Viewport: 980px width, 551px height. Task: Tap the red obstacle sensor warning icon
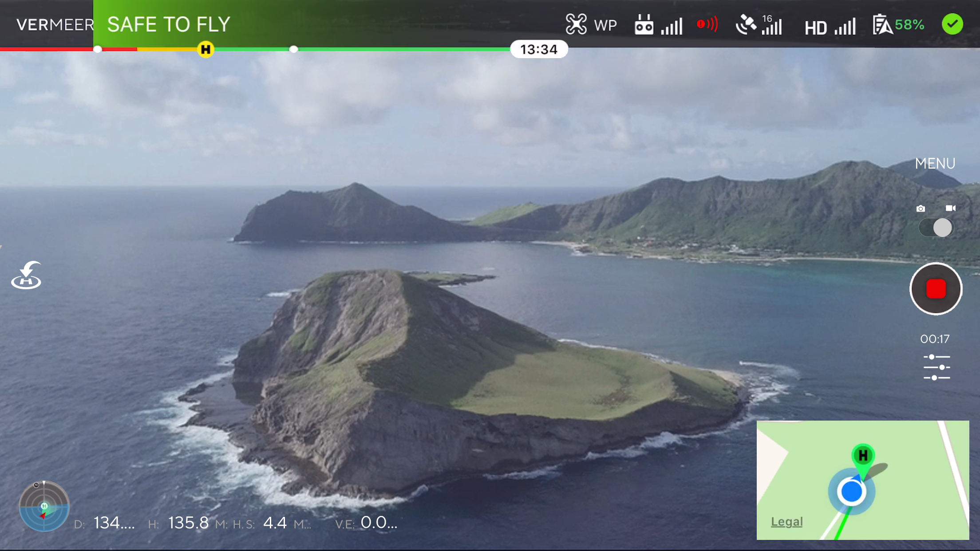pos(707,24)
